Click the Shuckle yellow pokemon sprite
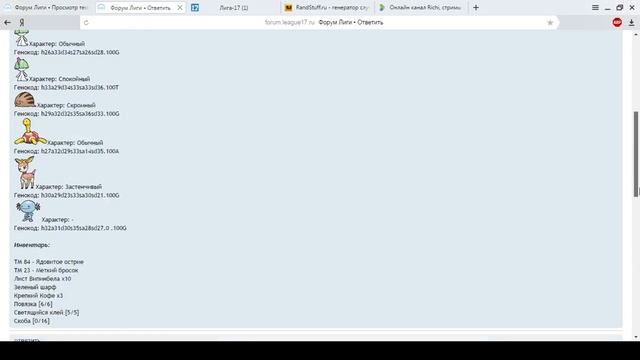The image size is (640, 360). pyautogui.click(x=30, y=132)
